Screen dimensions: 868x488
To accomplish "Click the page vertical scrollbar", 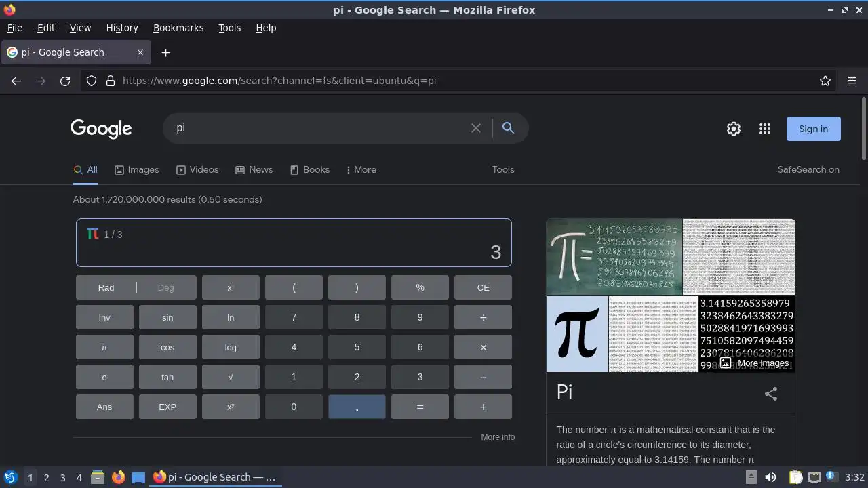I will 863,129.
